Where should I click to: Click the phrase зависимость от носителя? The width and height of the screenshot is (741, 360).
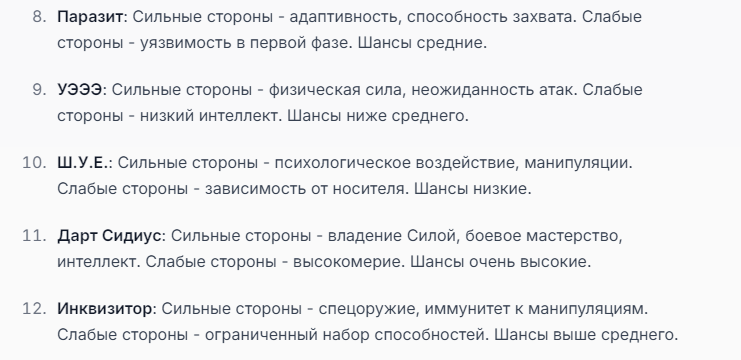[307, 189]
